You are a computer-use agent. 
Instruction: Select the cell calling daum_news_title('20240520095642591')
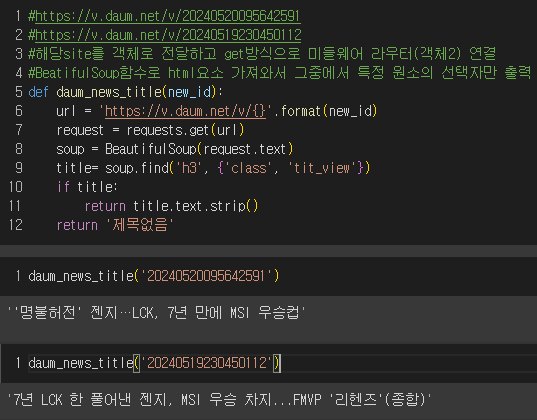click(268, 276)
